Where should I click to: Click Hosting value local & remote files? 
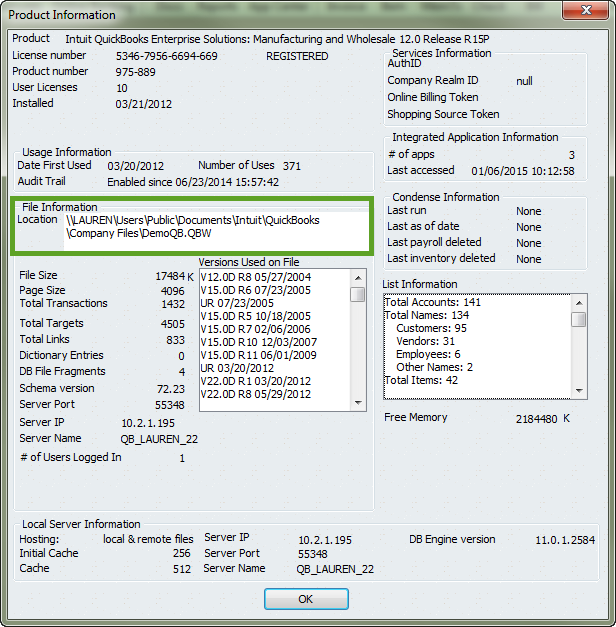pos(148,539)
